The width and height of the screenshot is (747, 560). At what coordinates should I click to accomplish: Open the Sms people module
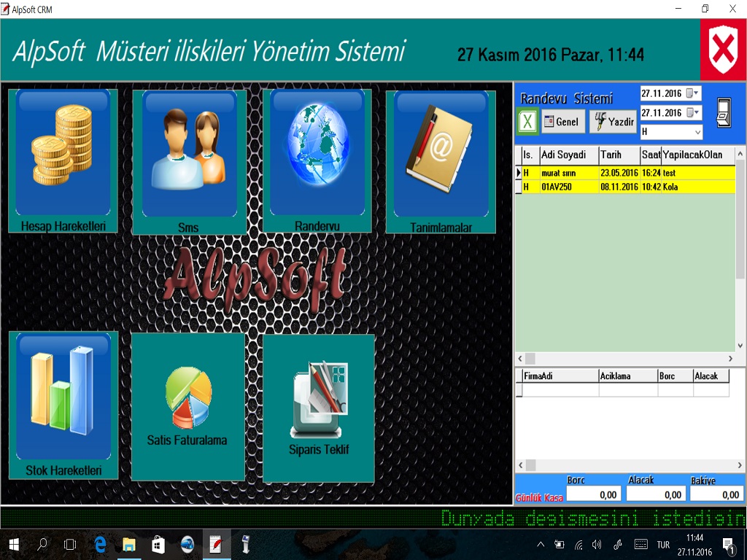(189, 162)
